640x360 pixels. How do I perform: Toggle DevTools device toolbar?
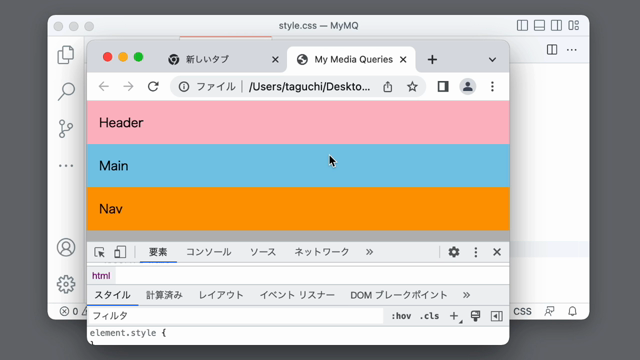click(120, 252)
